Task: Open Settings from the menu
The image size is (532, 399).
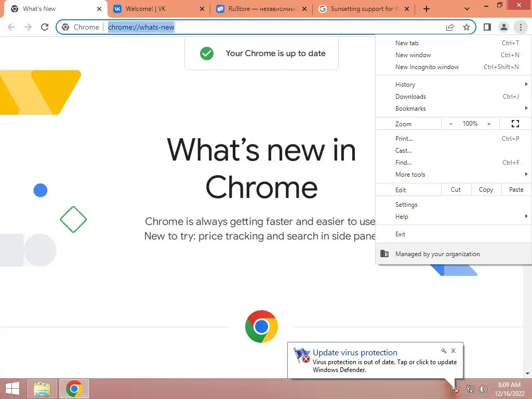Action: click(x=454, y=205)
